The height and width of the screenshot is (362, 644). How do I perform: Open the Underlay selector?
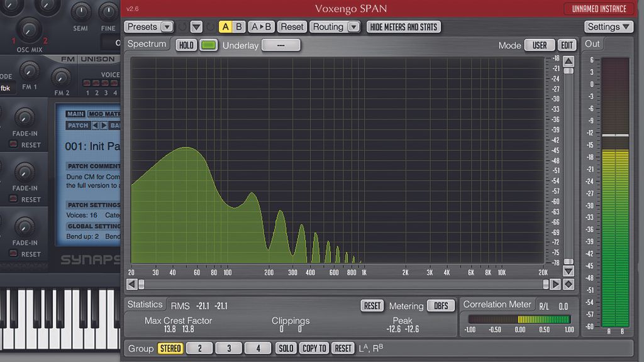click(x=280, y=45)
